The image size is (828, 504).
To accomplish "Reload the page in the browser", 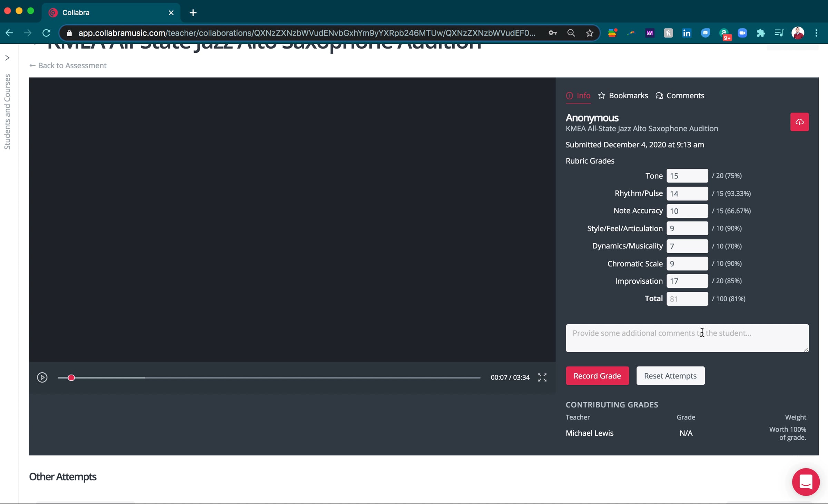I will (x=46, y=33).
